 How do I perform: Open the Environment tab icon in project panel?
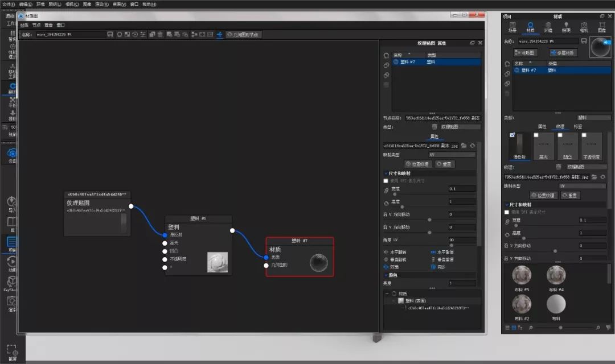pos(548,27)
